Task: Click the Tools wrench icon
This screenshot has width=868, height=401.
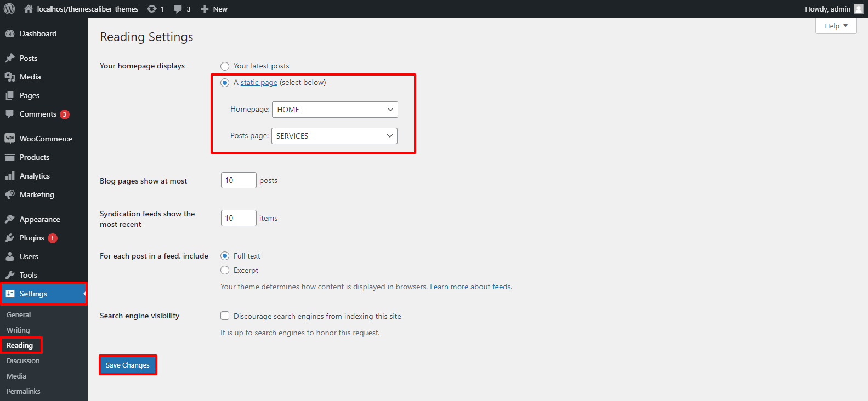Action: click(x=10, y=275)
